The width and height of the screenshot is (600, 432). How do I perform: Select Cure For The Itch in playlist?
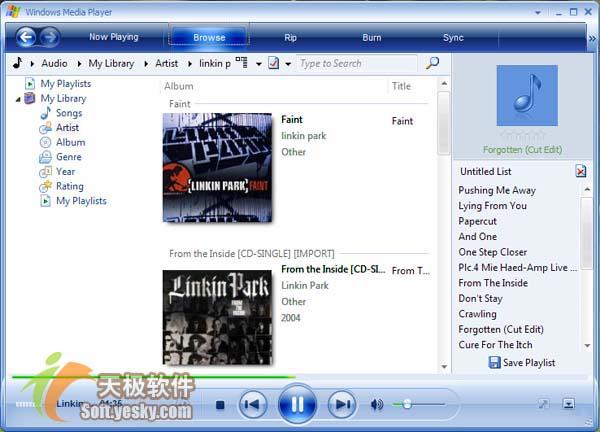[495, 345]
